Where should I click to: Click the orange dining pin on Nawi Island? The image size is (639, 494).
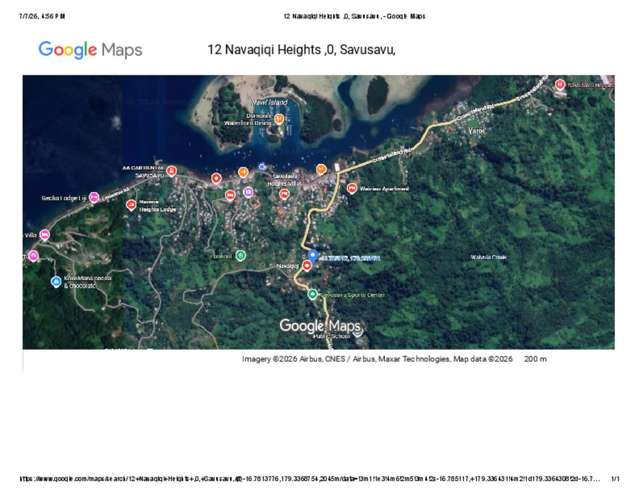pos(279,119)
